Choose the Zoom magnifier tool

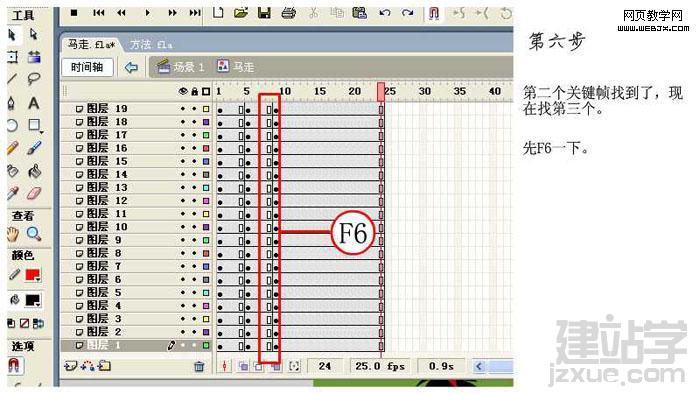click(34, 234)
